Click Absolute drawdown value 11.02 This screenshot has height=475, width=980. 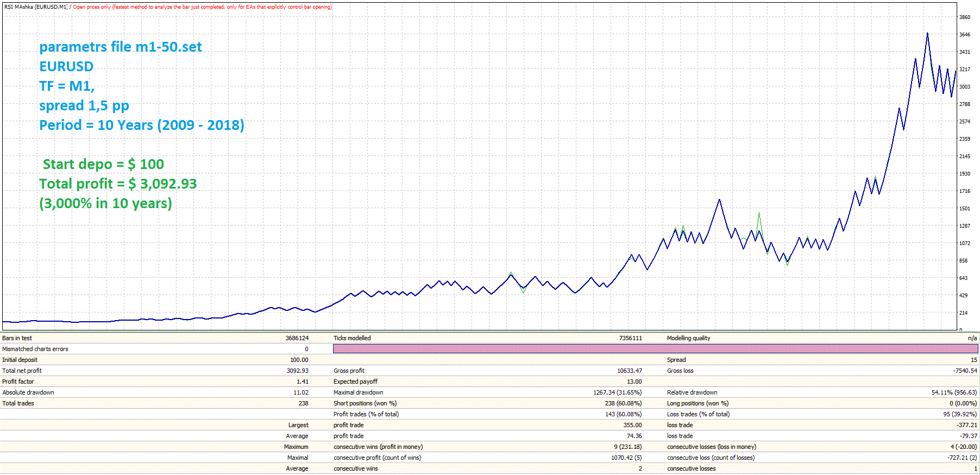click(301, 392)
